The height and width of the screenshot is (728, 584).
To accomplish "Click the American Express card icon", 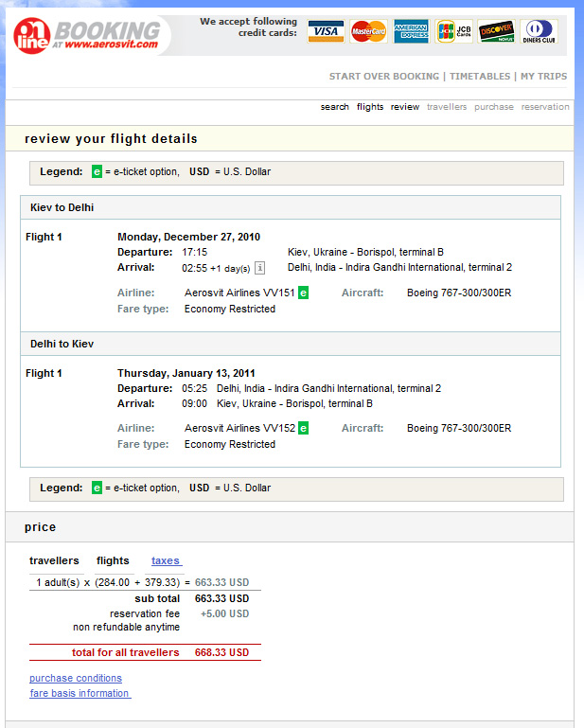I will coord(411,32).
